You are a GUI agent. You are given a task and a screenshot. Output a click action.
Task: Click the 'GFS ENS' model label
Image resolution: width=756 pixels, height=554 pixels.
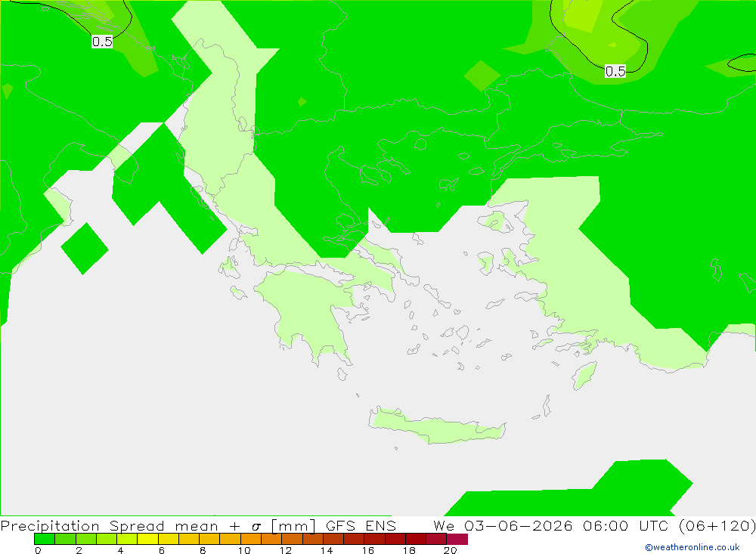(x=361, y=525)
